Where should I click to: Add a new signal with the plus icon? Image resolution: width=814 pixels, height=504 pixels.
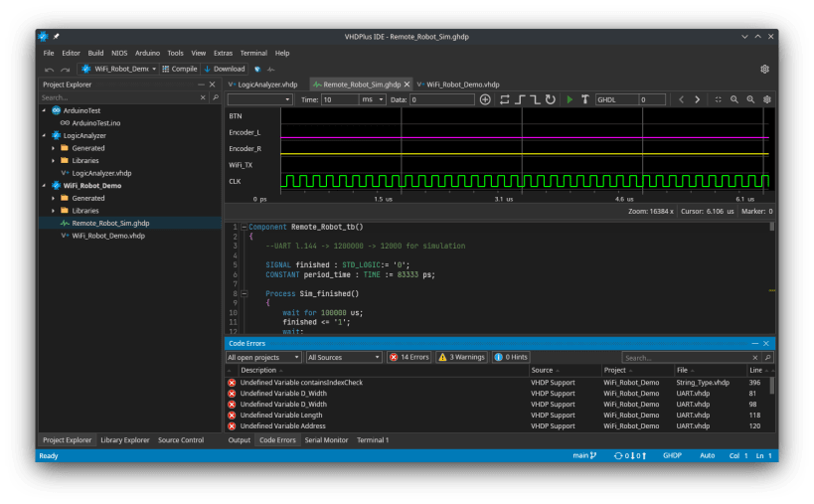click(485, 99)
